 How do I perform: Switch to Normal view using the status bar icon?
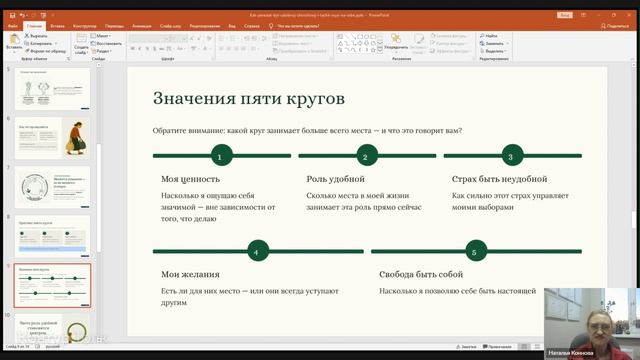(x=524, y=347)
